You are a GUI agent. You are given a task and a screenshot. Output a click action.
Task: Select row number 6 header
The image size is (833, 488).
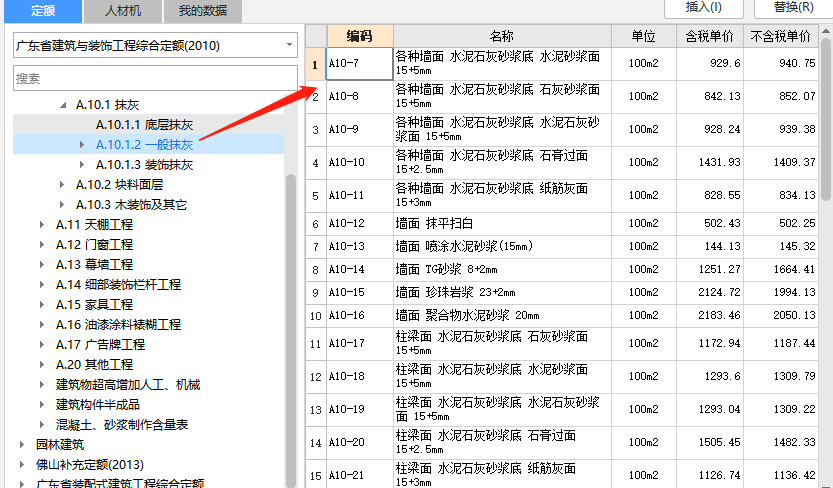click(316, 224)
